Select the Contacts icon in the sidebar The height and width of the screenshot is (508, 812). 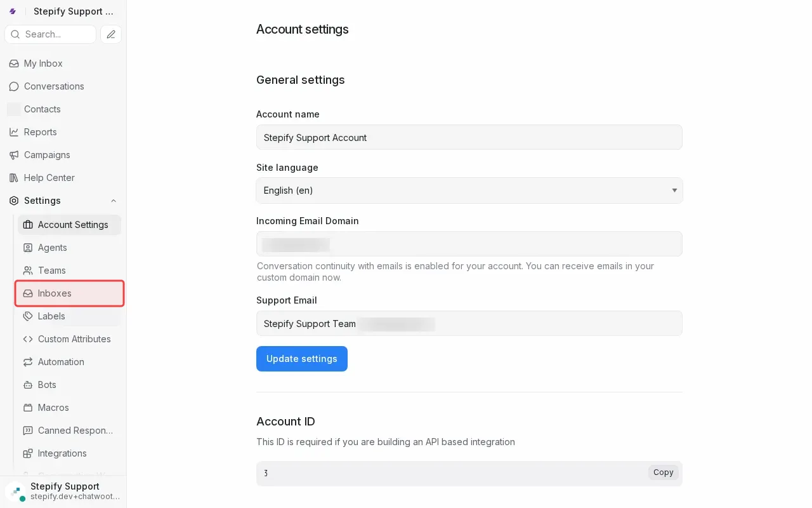(14, 109)
